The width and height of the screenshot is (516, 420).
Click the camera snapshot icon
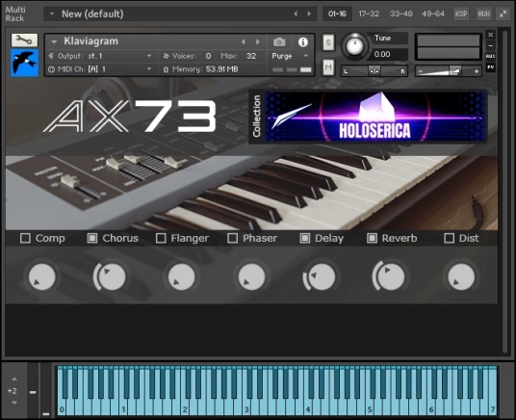(x=279, y=41)
